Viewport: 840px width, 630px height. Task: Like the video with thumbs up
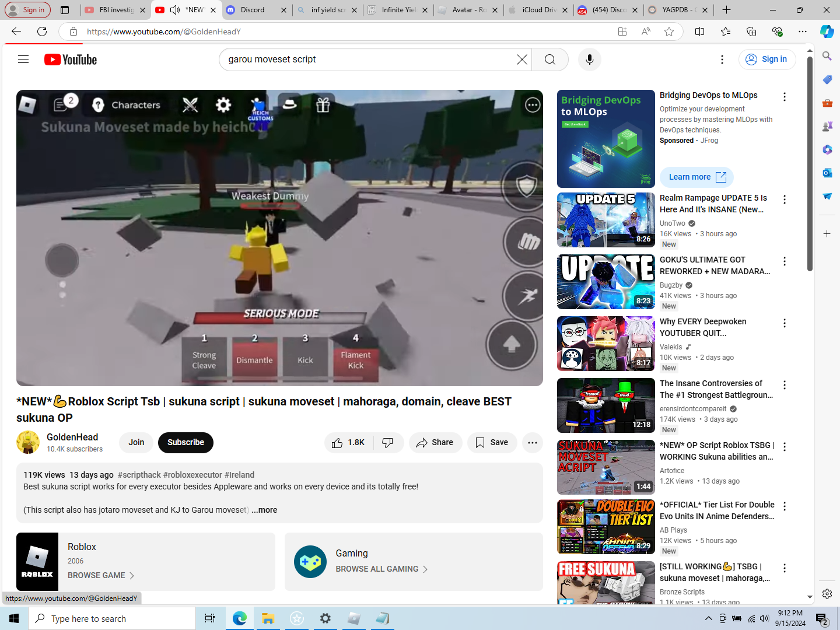pyautogui.click(x=349, y=443)
